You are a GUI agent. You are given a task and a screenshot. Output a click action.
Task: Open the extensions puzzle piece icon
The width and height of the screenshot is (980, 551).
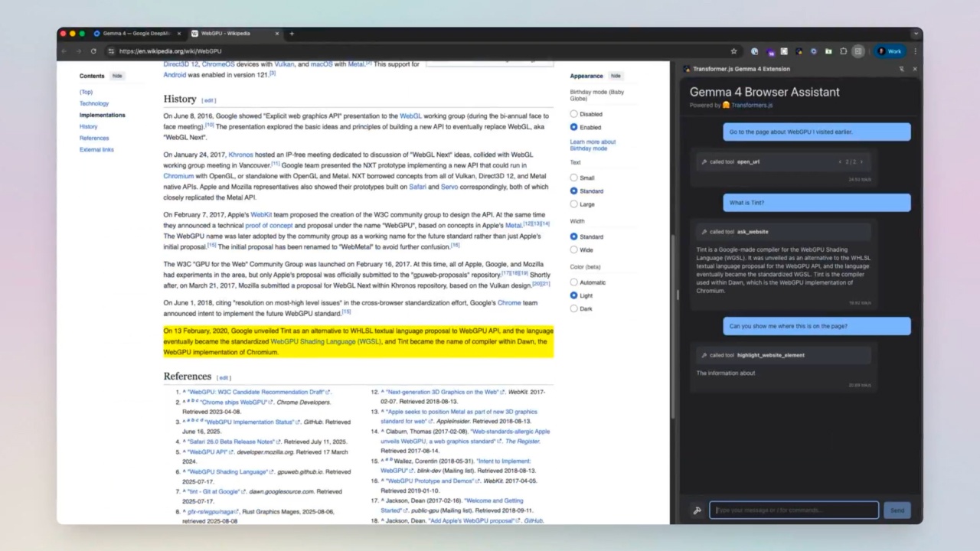[844, 51]
